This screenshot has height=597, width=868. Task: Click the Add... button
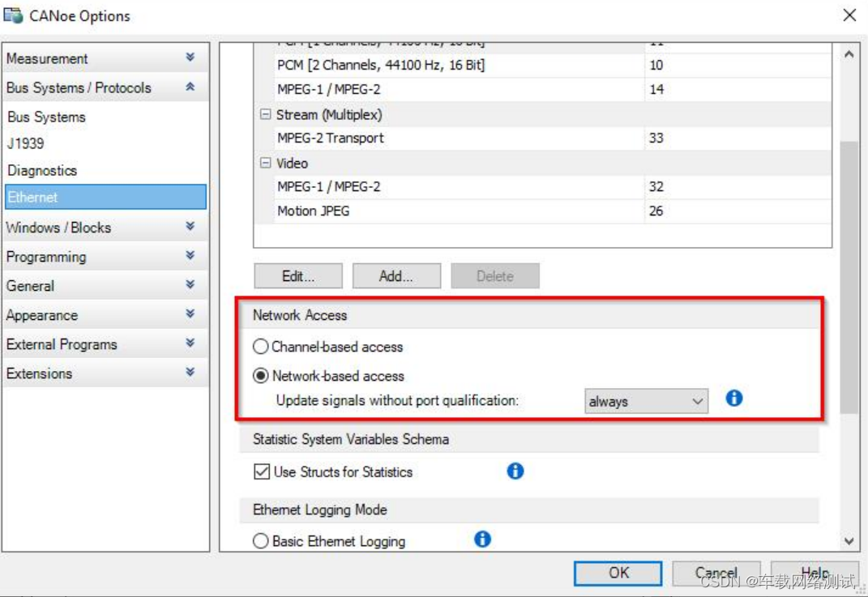coord(396,276)
